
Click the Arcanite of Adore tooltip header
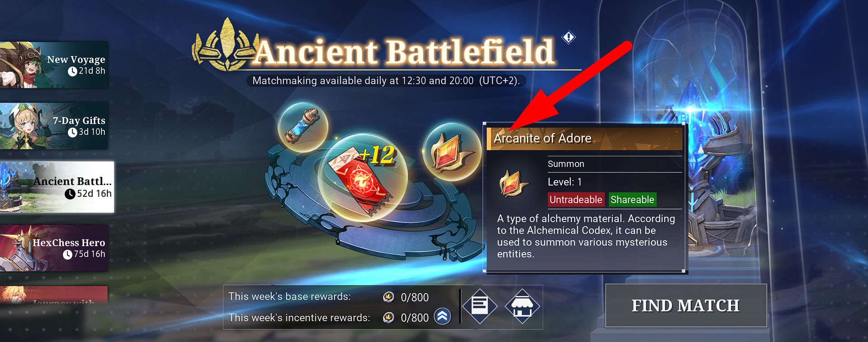(x=584, y=138)
